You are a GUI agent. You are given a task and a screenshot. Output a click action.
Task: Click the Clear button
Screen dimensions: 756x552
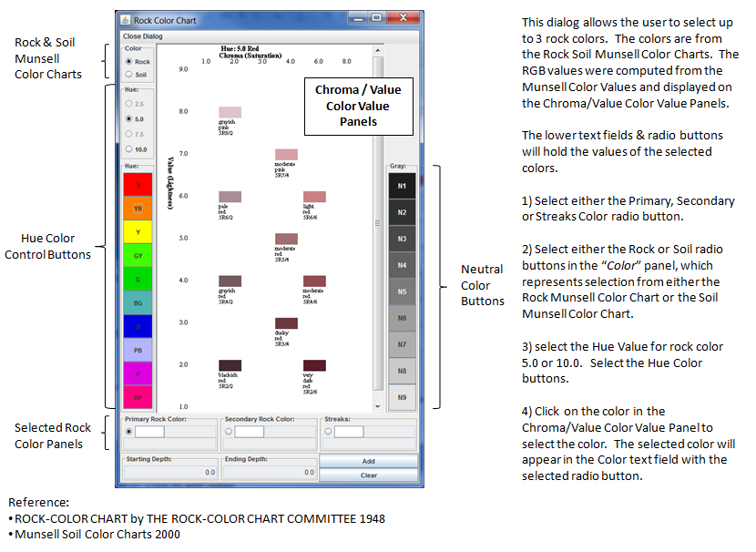click(368, 475)
